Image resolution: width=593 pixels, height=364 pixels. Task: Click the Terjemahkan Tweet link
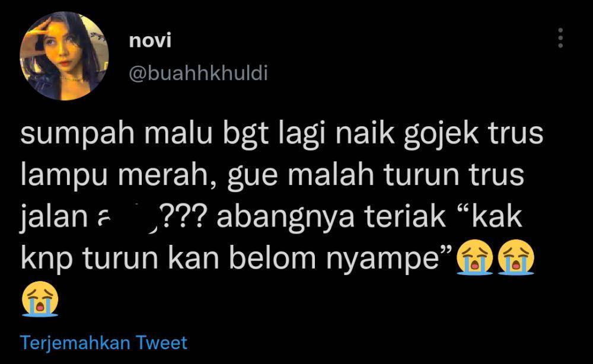click(x=104, y=343)
